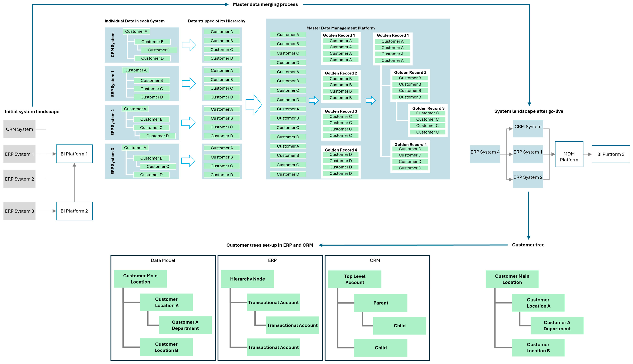Click the BI Platform 1 box
633x364 pixels.
74,154
